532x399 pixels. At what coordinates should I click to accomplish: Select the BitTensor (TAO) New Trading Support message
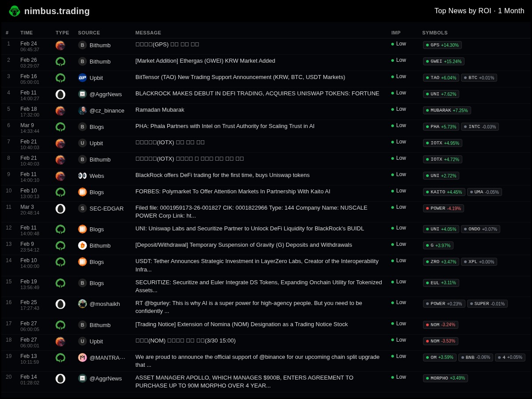pyautogui.click(x=240, y=77)
